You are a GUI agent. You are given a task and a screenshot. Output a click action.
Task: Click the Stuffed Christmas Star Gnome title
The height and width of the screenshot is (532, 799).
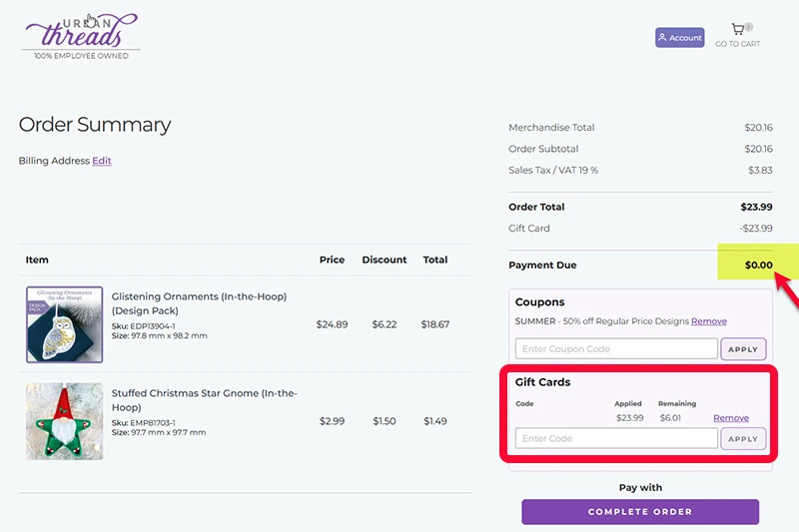click(204, 400)
